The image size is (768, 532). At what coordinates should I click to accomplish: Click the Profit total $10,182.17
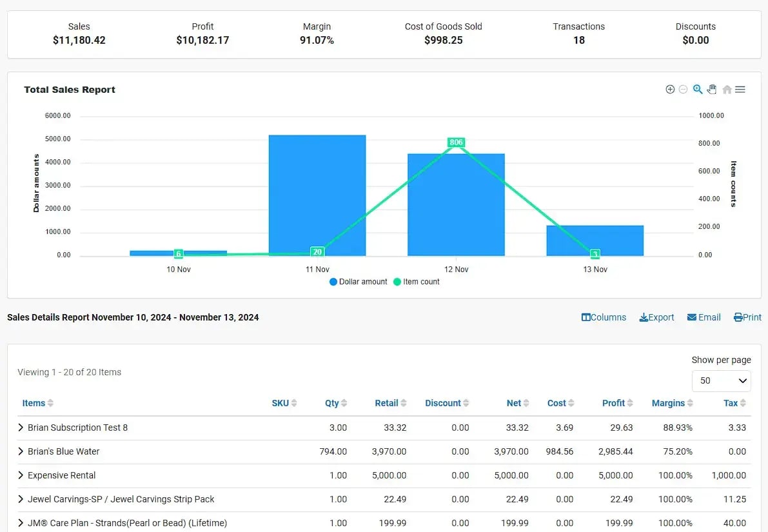202,40
